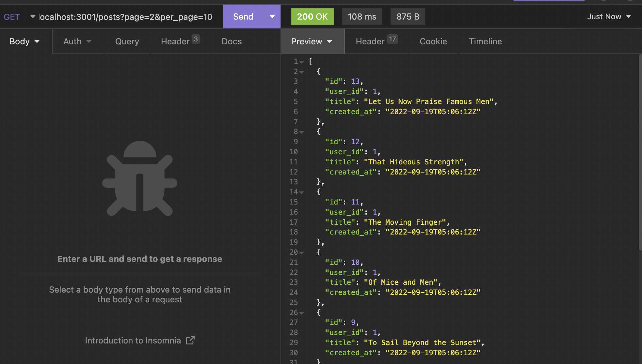Collapse the root array on line 1
This screenshot has height=364, width=642.
(301, 62)
